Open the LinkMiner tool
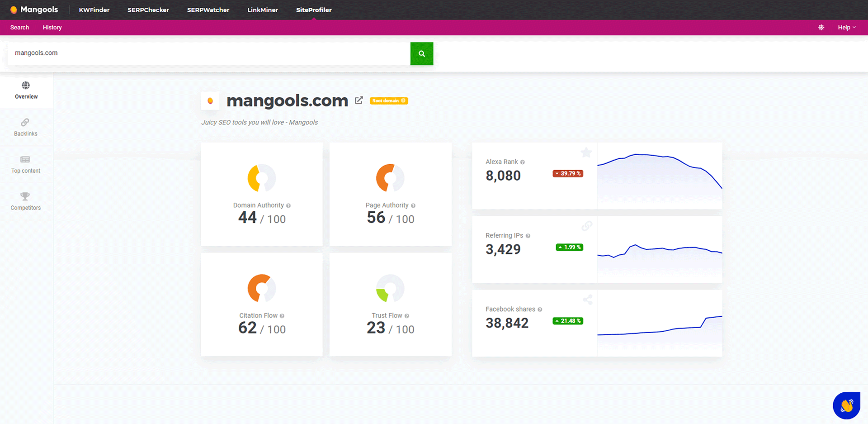 (x=263, y=10)
